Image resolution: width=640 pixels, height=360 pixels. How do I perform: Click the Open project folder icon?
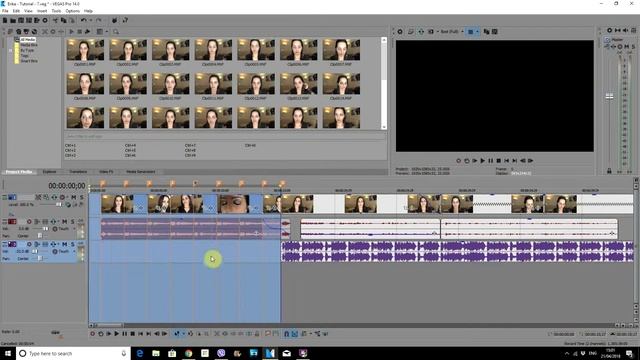coord(13,20)
